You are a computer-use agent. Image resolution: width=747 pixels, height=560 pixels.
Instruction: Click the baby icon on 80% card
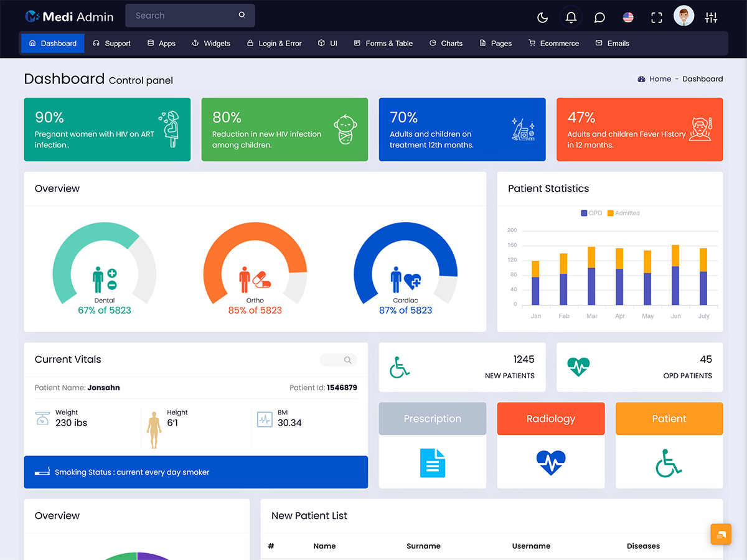point(345,129)
